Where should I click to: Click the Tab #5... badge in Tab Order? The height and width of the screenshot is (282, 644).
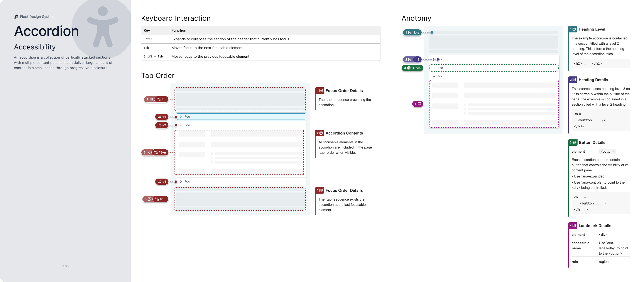[160, 199]
